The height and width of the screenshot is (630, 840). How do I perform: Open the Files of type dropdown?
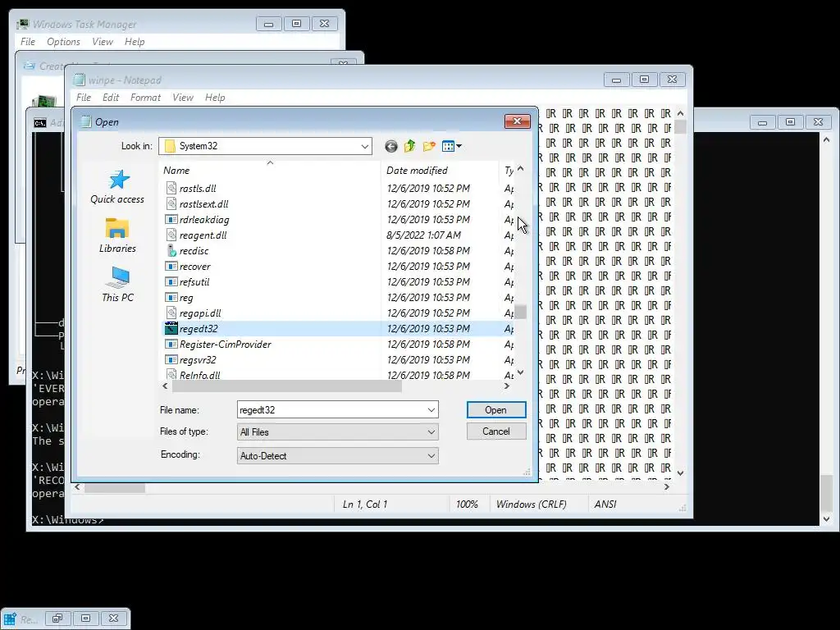click(337, 431)
